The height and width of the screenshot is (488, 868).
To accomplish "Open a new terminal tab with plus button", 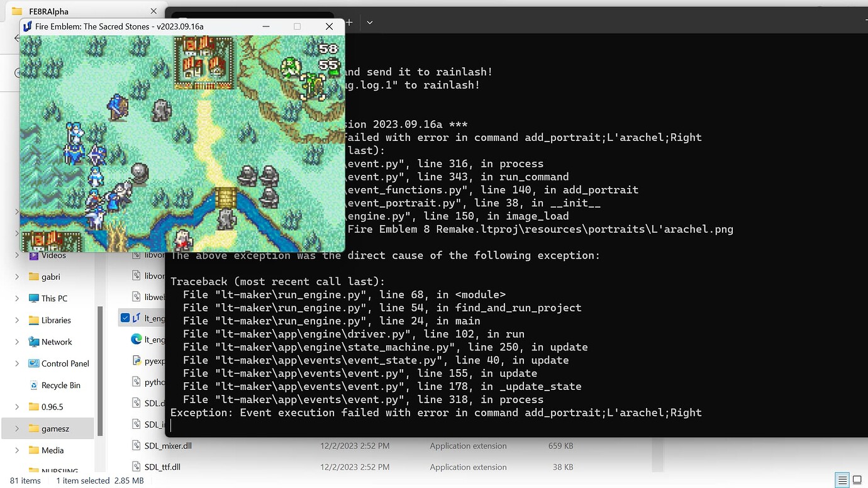I will coord(349,22).
